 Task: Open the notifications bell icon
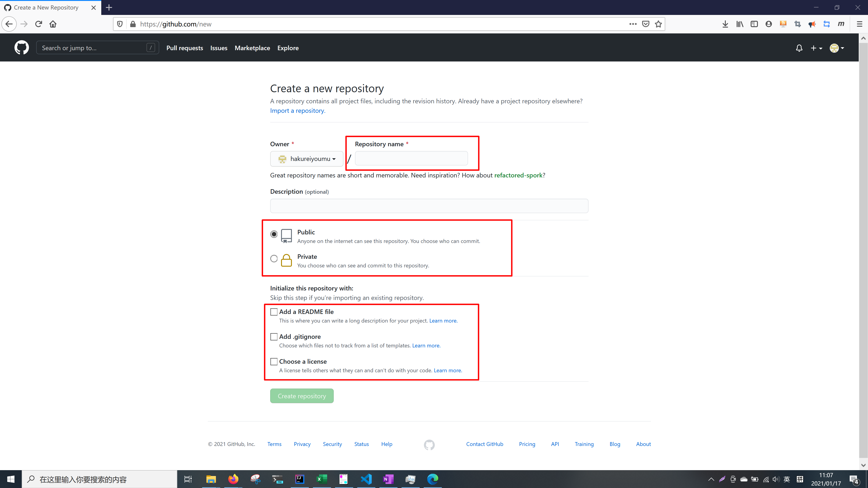(799, 48)
